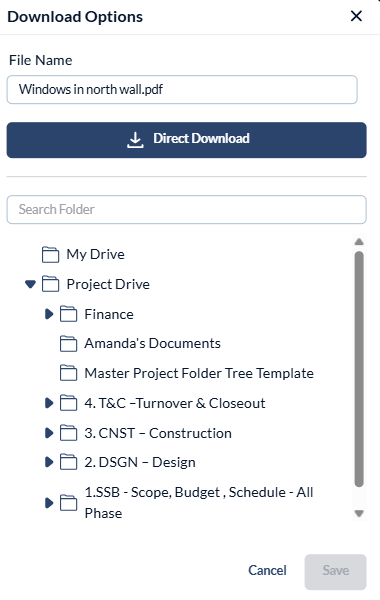Click the My Drive folder icon
The width and height of the screenshot is (380, 600).
[x=51, y=255]
